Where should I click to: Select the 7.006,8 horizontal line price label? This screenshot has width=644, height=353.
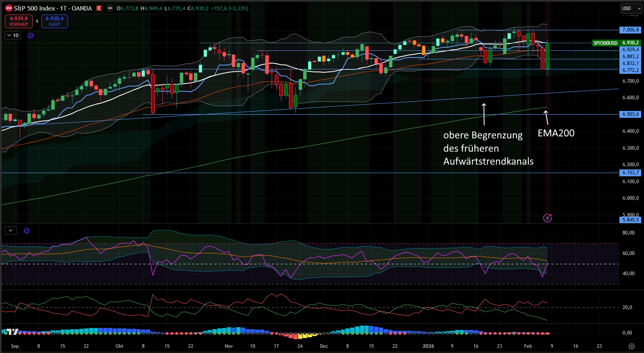[630, 30]
